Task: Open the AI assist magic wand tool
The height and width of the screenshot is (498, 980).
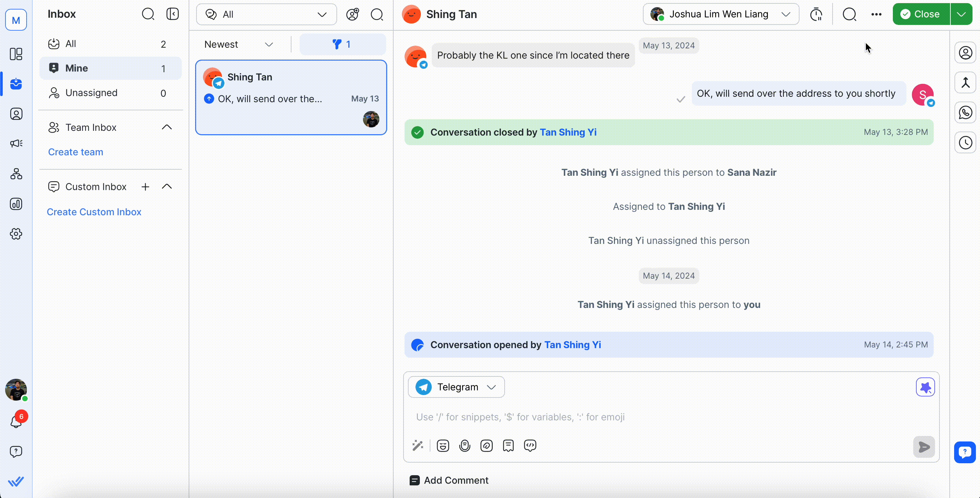Action: [x=418, y=445]
